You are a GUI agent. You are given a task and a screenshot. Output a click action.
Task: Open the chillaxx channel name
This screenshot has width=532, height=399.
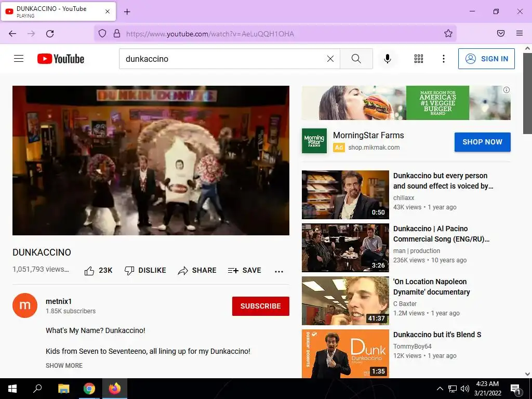403,198
